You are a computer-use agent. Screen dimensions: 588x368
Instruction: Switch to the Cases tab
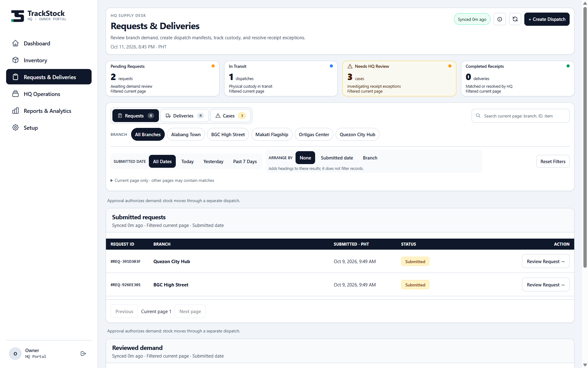[x=230, y=116]
